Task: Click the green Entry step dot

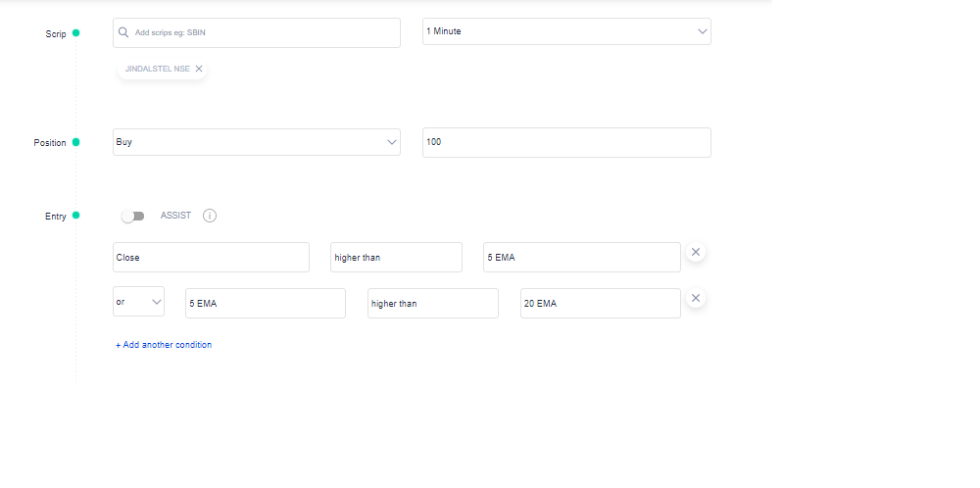Action: coord(75,216)
